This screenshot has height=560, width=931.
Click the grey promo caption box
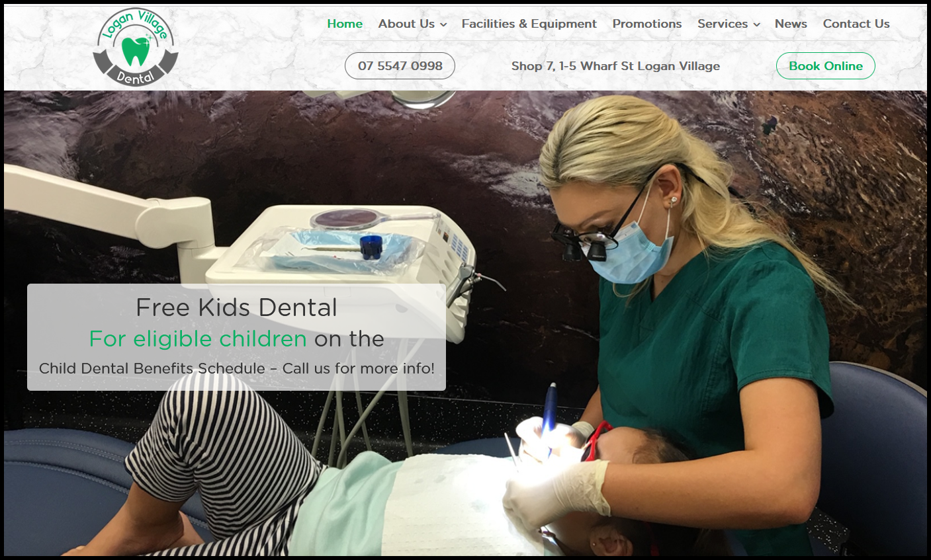coord(236,337)
